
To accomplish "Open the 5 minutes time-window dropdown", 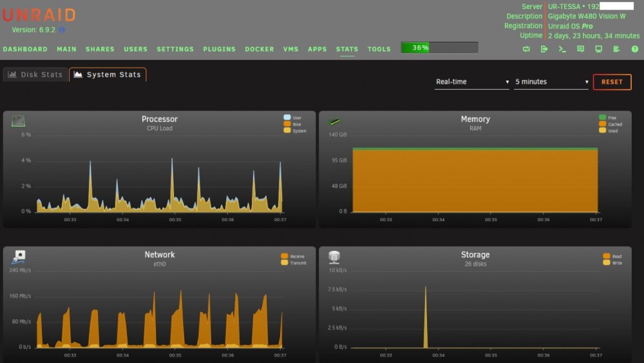I will (x=551, y=82).
